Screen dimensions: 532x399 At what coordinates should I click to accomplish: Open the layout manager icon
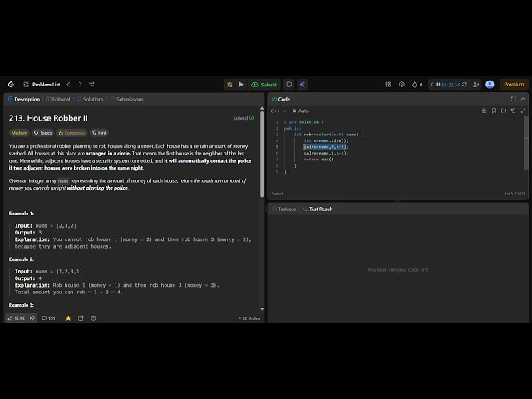pyautogui.click(x=388, y=85)
